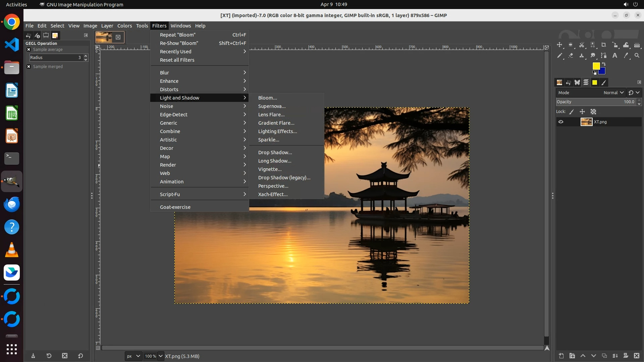Toggle the Sample average checkbox
This screenshot has width=644, height=362.
click(29, 50)
